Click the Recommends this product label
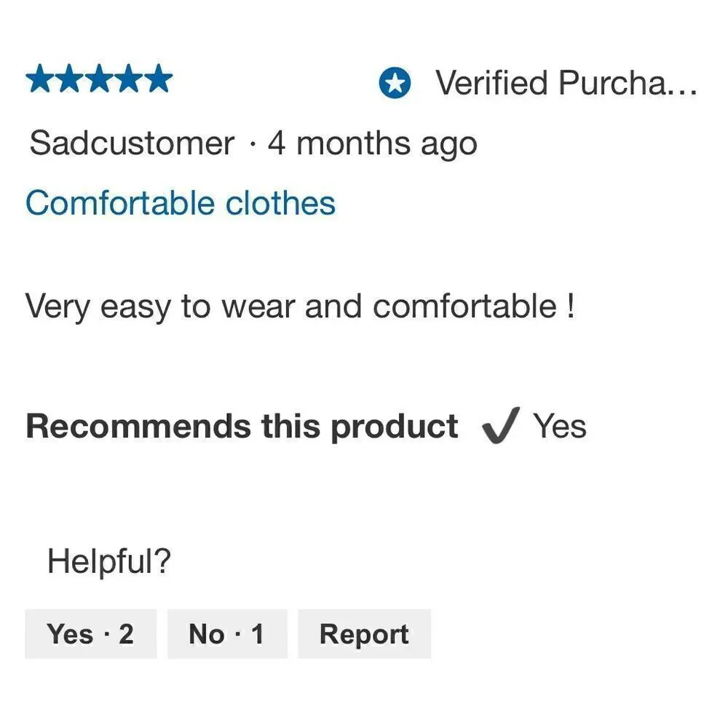 point(242,427)
